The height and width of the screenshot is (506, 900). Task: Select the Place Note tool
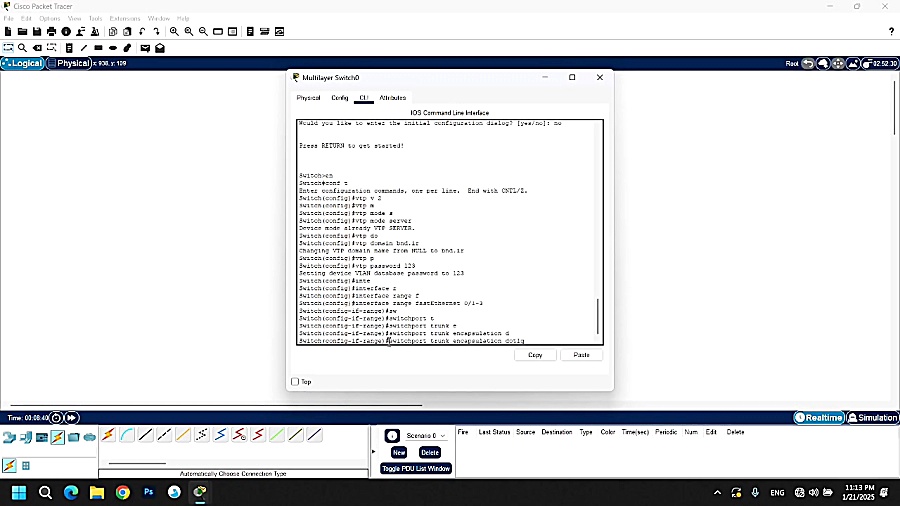pyautogui.click(x=69, y=48)
